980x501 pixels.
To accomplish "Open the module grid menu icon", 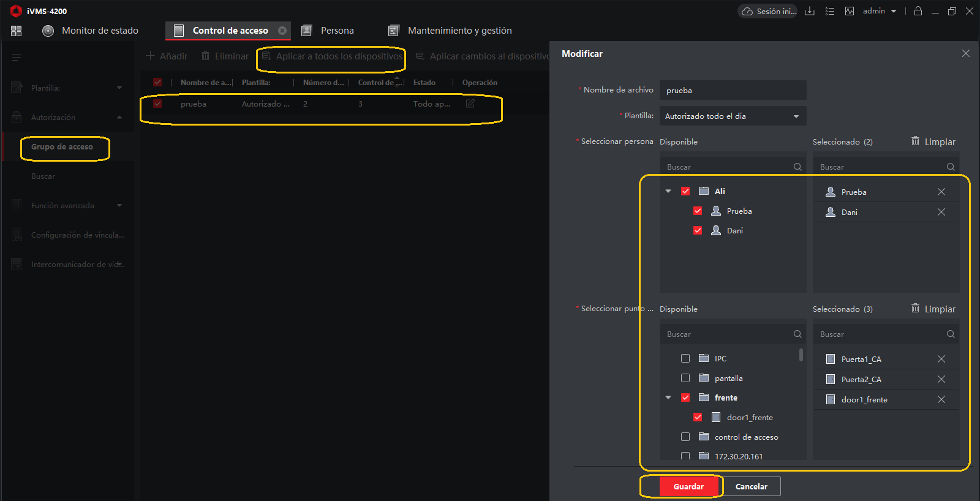I will click(17, 31).
